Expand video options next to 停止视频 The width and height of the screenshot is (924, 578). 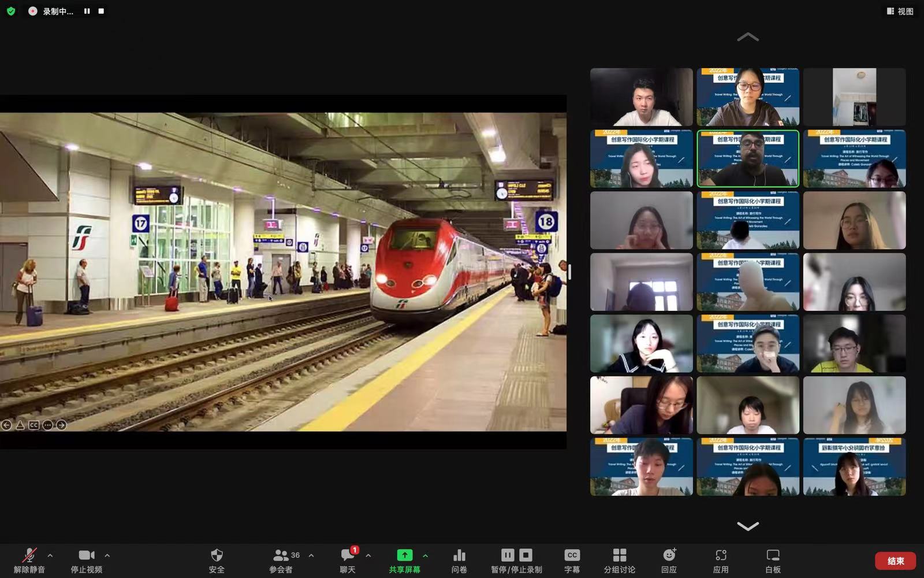(107, 555)
